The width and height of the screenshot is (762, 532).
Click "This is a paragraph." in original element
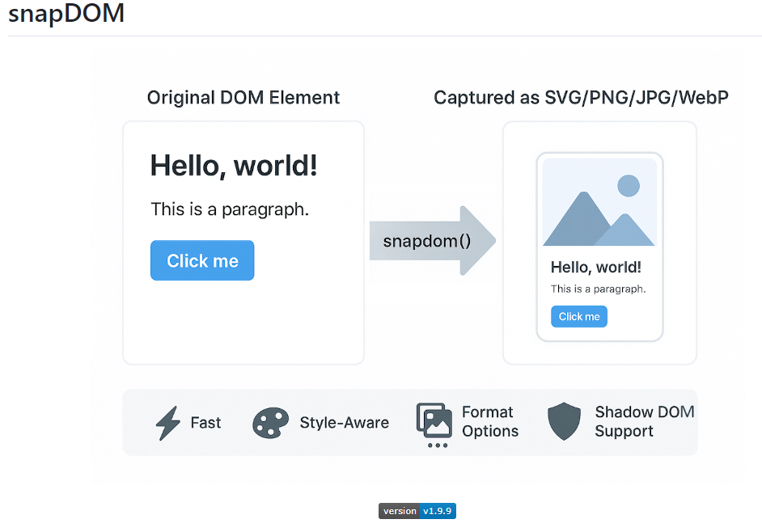coord(230,209)
